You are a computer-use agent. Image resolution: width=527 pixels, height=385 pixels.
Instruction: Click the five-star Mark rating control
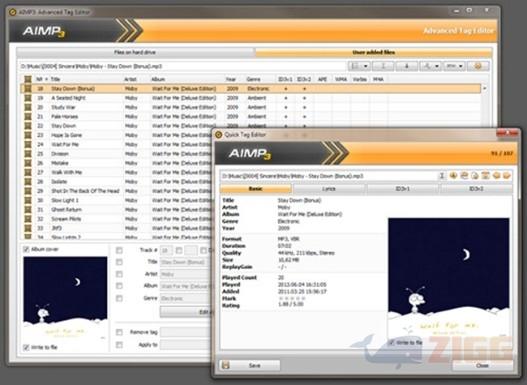[292, 298]
